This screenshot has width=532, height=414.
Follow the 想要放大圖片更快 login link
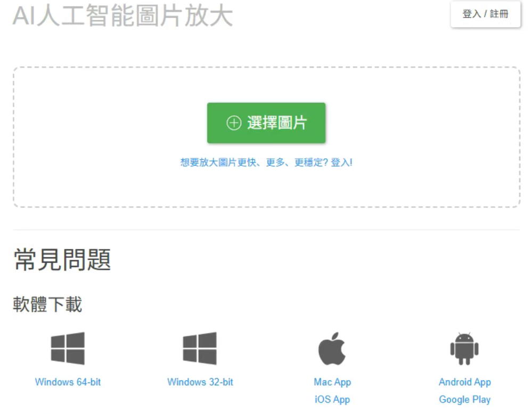click(266, 163)
